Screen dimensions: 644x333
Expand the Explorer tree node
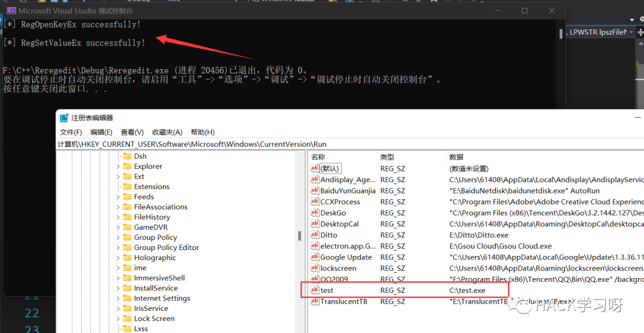tap(118, 166)
